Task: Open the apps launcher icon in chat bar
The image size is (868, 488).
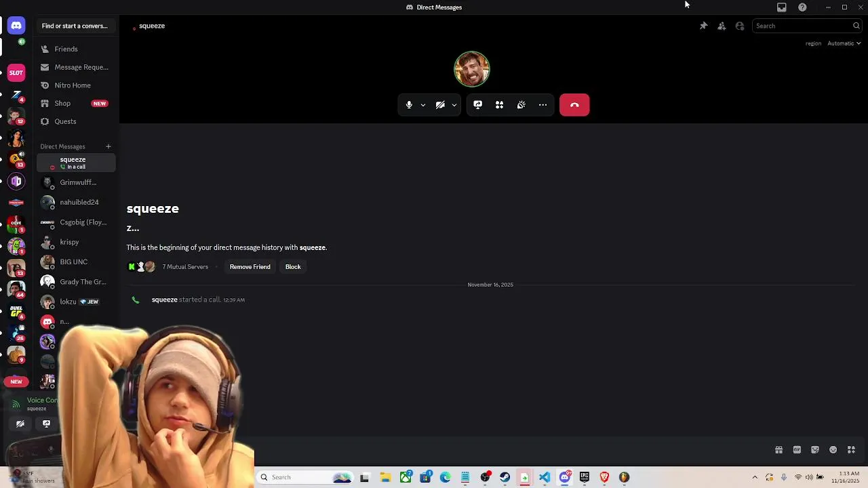Action: [852, 450]
